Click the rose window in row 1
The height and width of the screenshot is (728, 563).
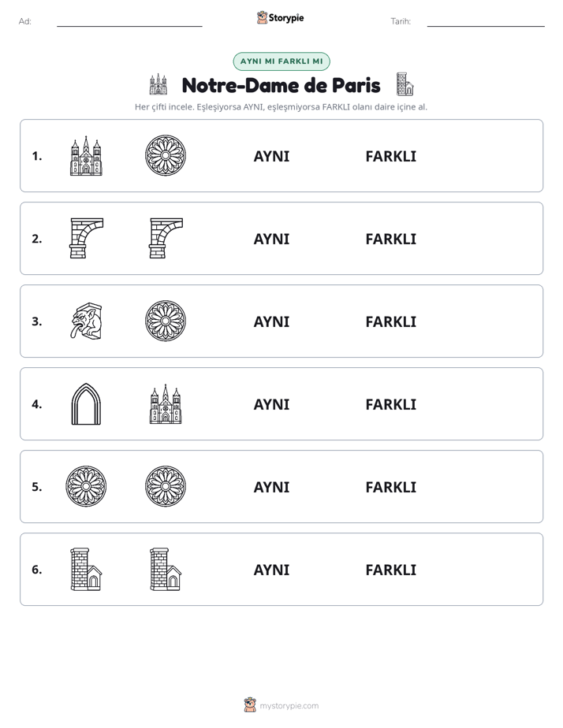click(x=166, y=155)
